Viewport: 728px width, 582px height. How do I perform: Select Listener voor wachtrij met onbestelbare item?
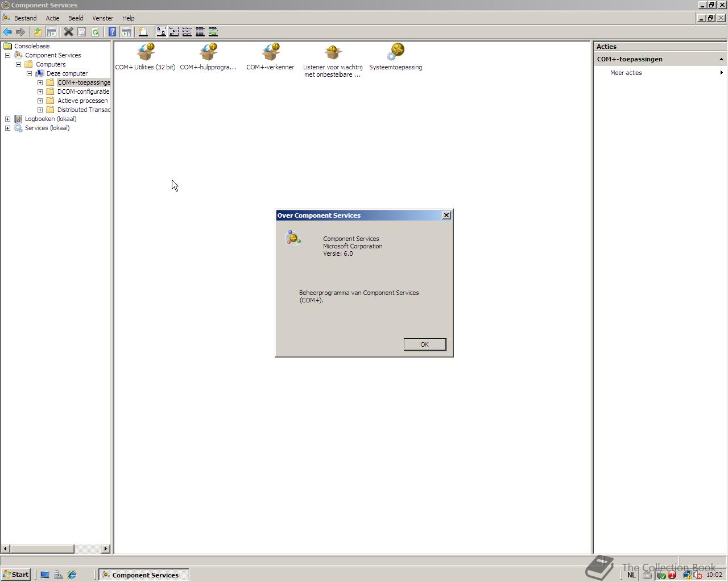click(333, 60)
